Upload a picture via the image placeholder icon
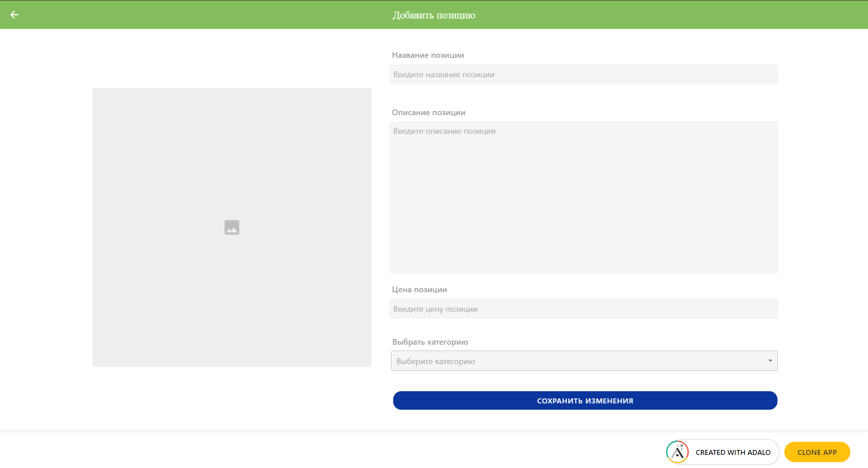The width and height of the screenshot is (868, 468). coord(232,227)
